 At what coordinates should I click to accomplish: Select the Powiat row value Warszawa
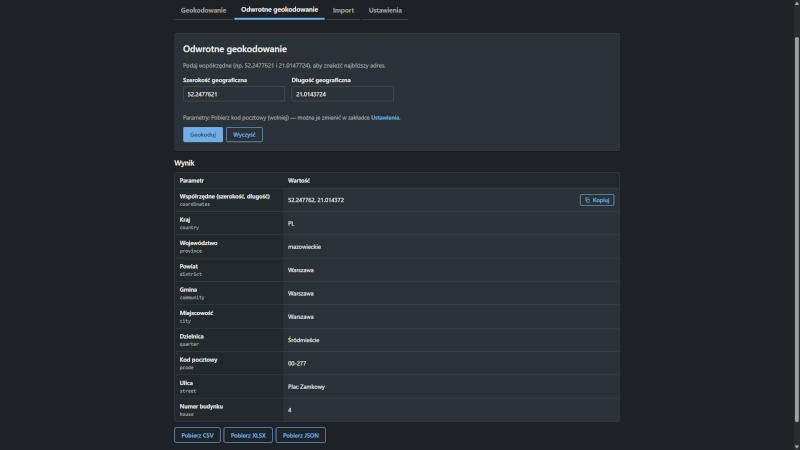click(301, 270)
